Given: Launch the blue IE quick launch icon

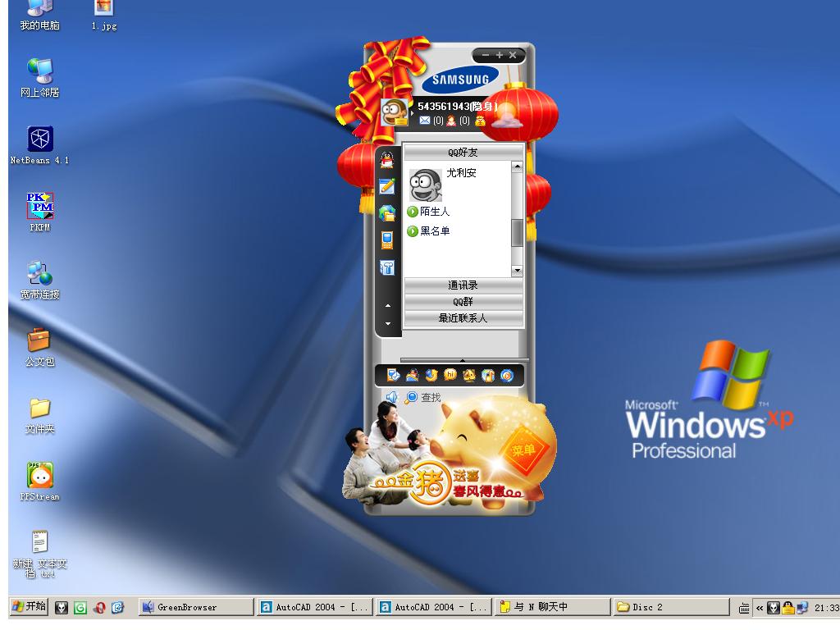Looking at the screenshot, I should point(117,608).
